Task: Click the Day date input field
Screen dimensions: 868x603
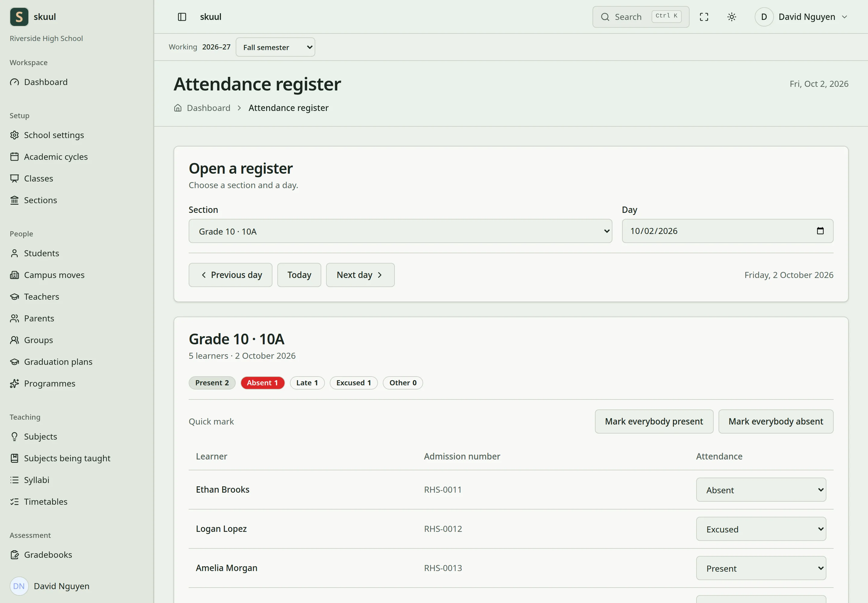Action: 728,231
